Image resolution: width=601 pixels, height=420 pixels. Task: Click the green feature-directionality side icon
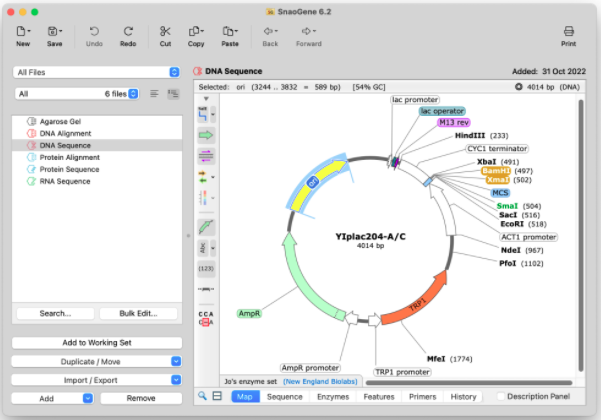[x=206, y=227]
